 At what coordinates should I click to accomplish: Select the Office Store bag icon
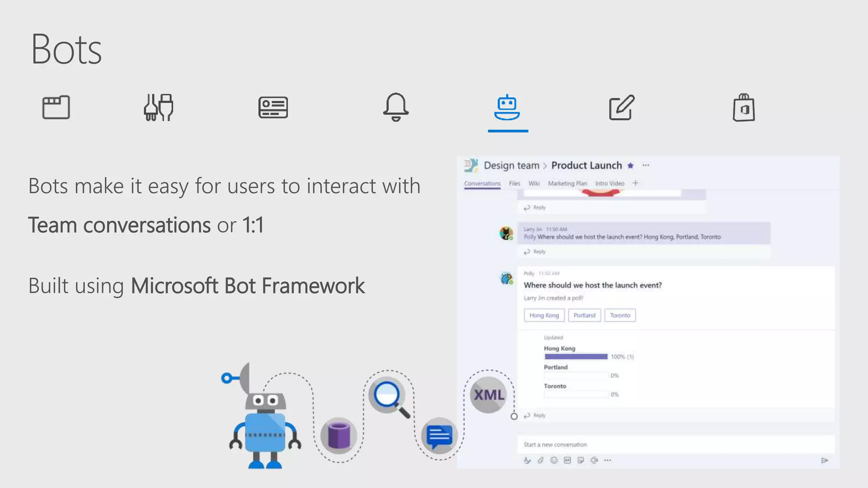[744, 108]
